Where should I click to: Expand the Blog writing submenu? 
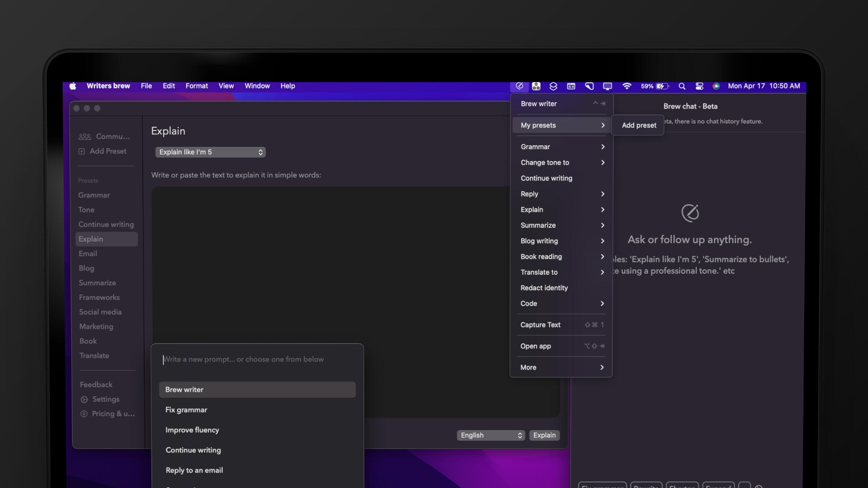point(562,241)
